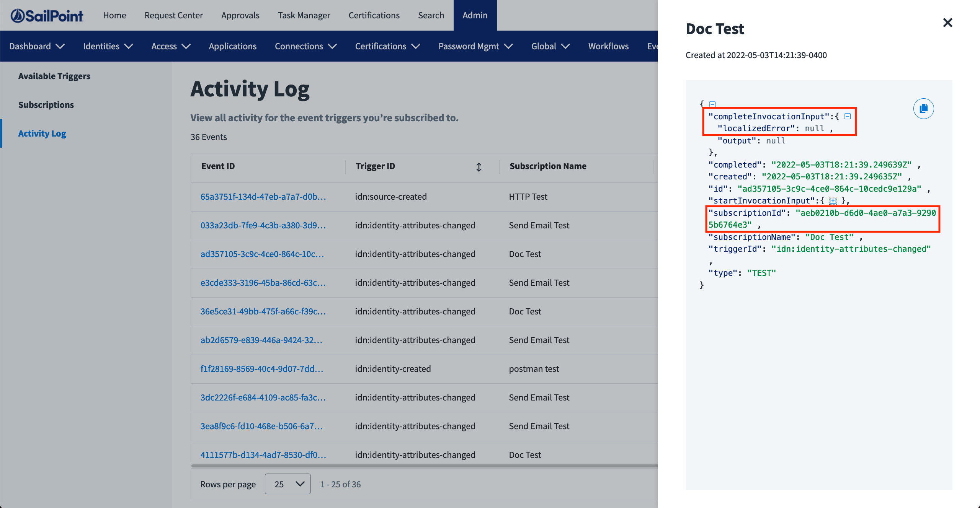Open event ID f1f28169-8569-40c4 link
This screenshot has width=980, height=508.
[x=261, y=369]
